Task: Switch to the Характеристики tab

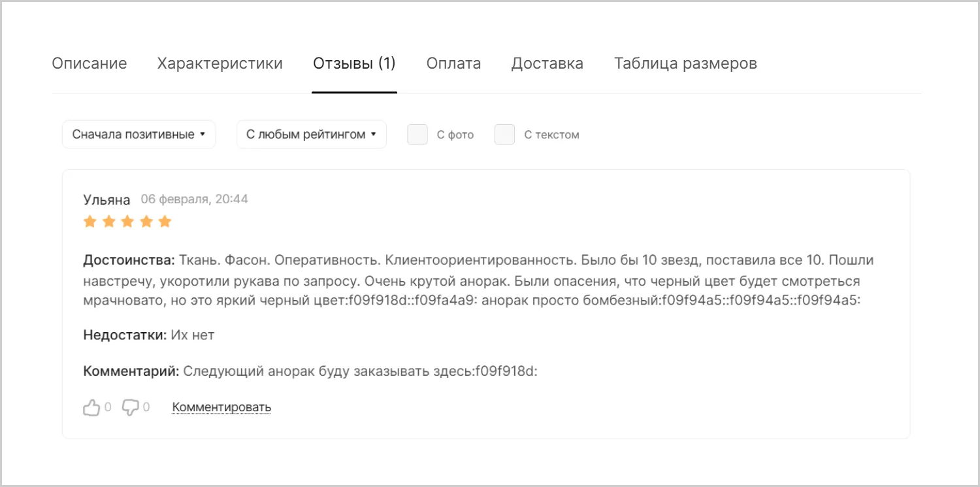Action: click(x=220, y=63)
